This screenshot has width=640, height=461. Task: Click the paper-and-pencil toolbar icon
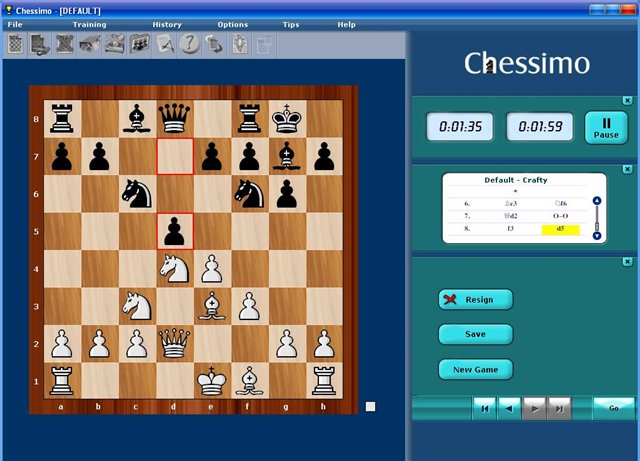click(165, 44)
